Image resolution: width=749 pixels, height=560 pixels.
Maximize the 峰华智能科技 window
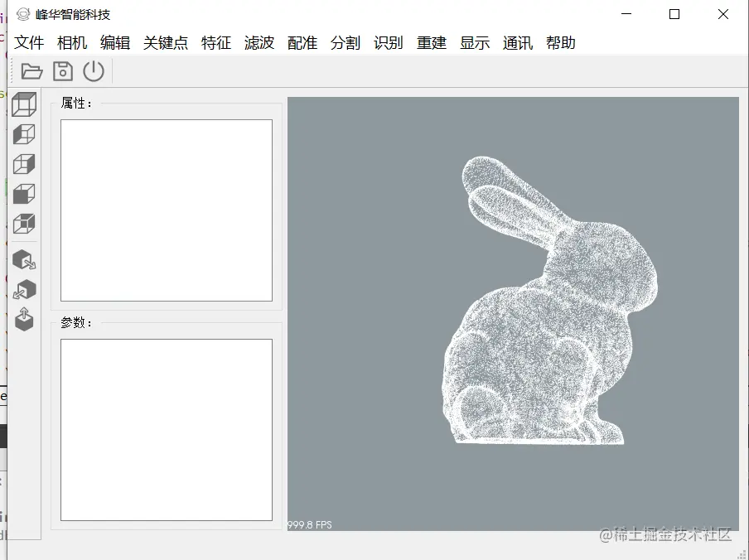(674, 14)
